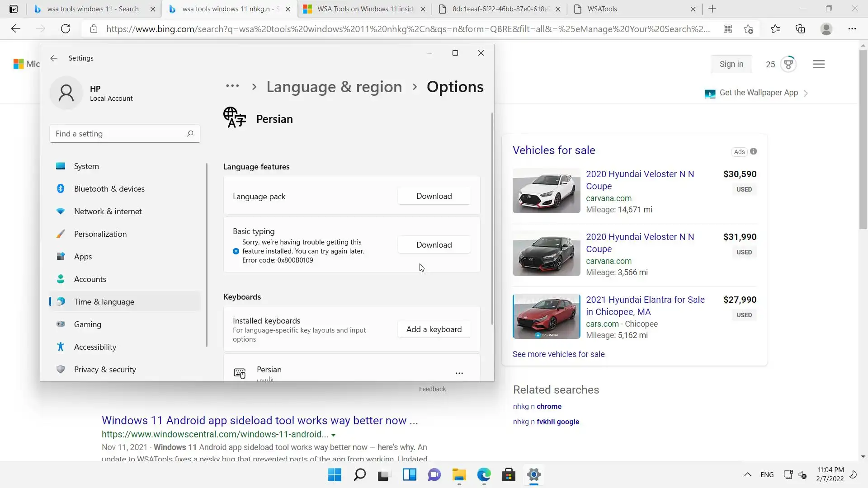The image size is (868, 488).
Task: Click the search magnifier in Find a setting
Action: 190,134
